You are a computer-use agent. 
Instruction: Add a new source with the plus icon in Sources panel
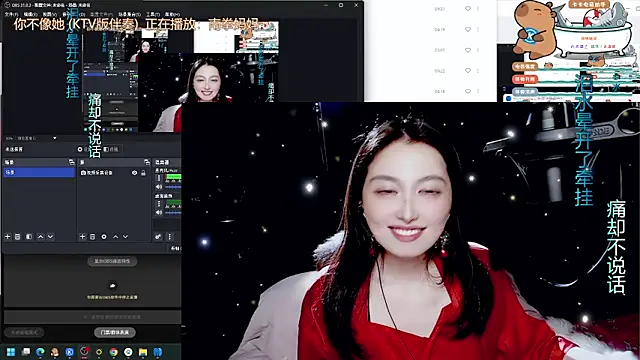tap(82, 237)
